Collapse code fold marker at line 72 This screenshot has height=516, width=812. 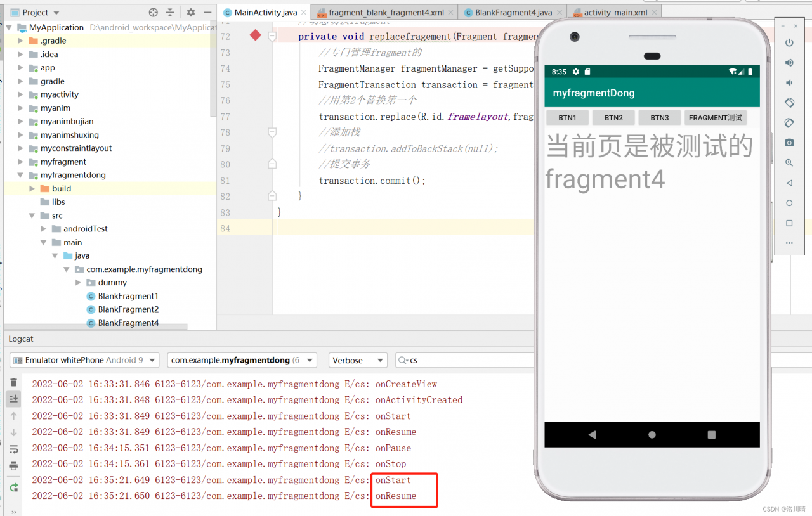click(272, 37)
